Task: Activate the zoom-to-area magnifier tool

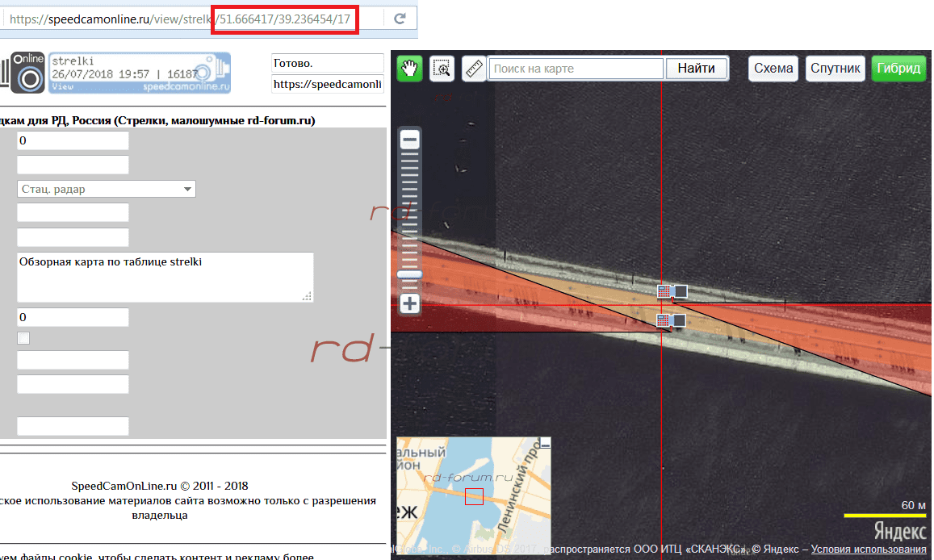Action: pos(442,69)
